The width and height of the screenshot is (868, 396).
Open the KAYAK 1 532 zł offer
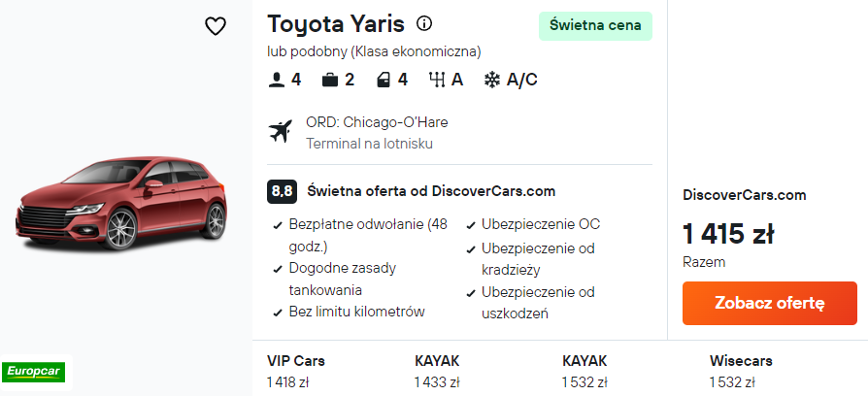pyautogui.click(x=584, y=371)
